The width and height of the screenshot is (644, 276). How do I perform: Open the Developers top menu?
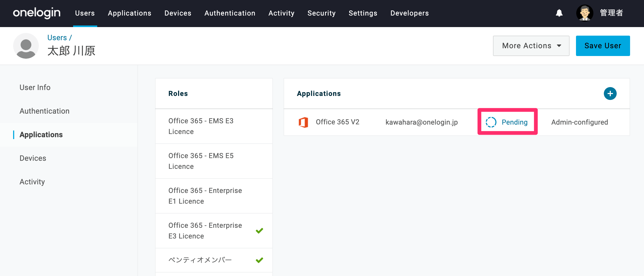point(409,13)
